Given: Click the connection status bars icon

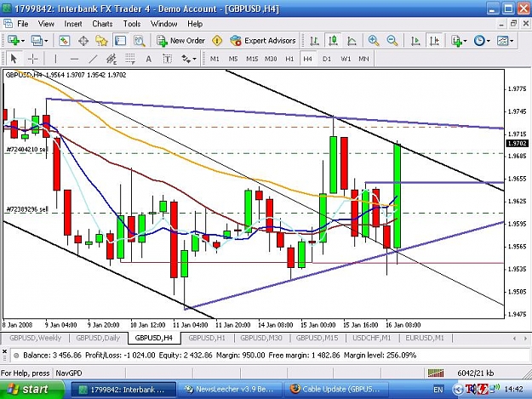Looking at the screenshot, I should tap(436, 373).
